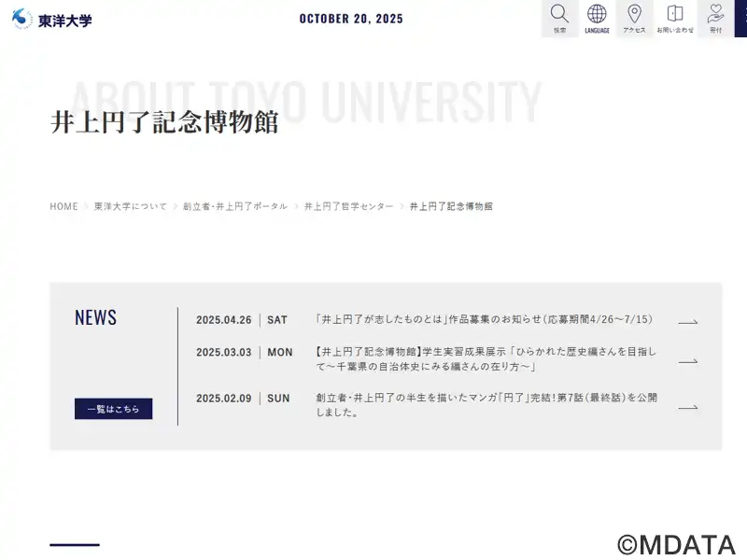The width and height of the screenshot is (747, 560).
Task: Click the date 2025.03.03
Action: pos(223,353)
